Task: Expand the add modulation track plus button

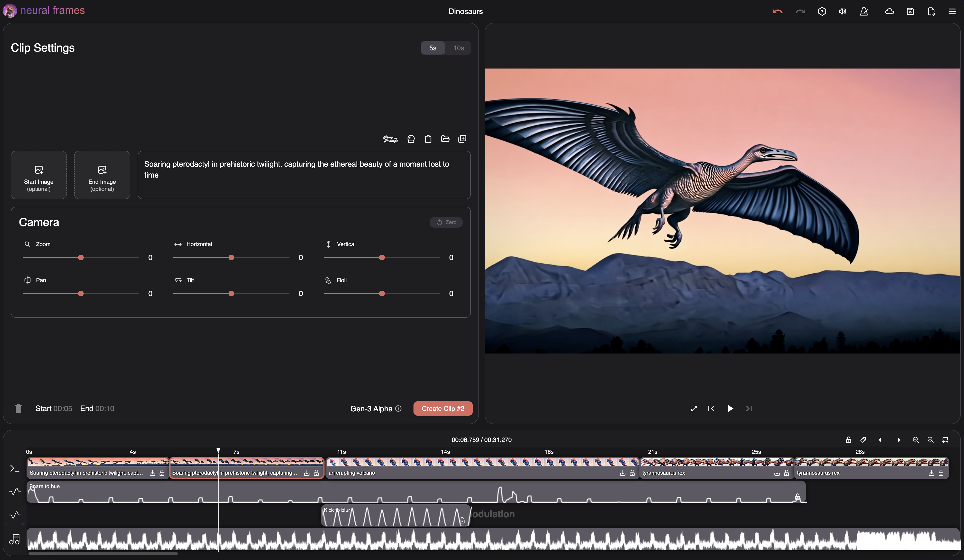Action: pyautogui.click(x=23, y=524)
